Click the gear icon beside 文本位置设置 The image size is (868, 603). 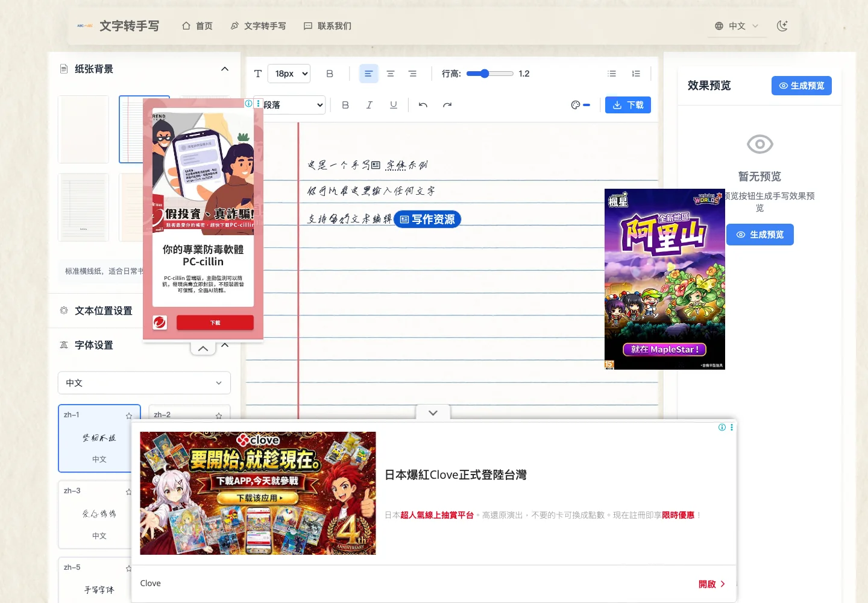[64, 311]
